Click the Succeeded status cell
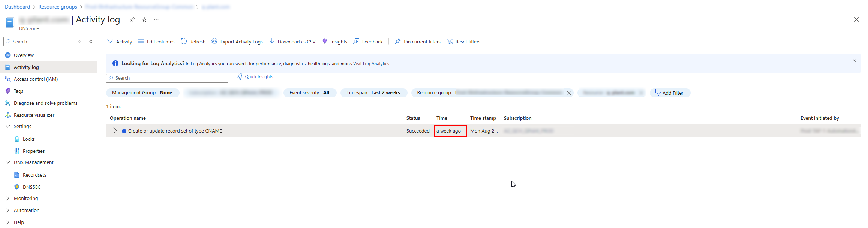The width and height of the screenshot is (868, 228). click(418, 131)
